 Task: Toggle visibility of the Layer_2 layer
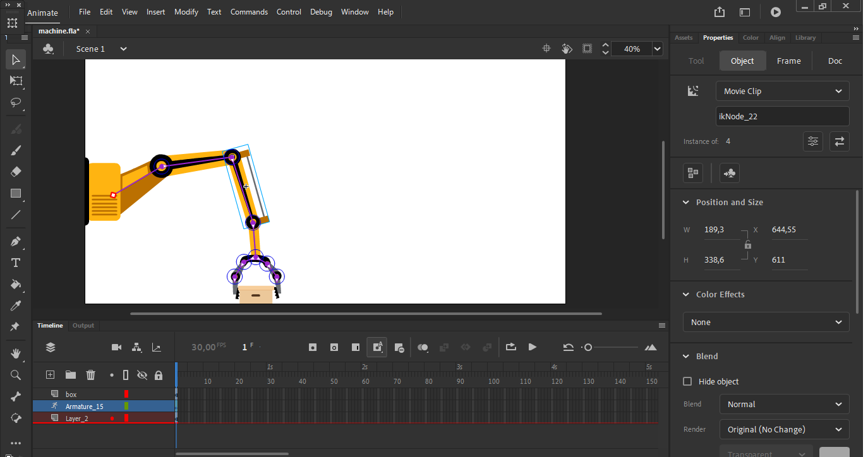click(142, 418)
